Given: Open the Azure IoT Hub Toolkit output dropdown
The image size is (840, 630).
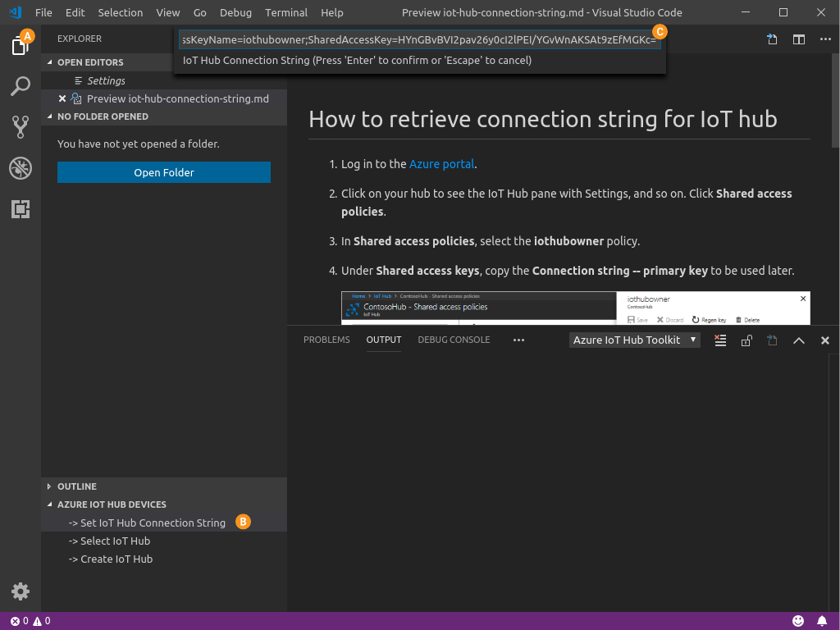Looking at the screenshot, I should [x=634, y=340].
